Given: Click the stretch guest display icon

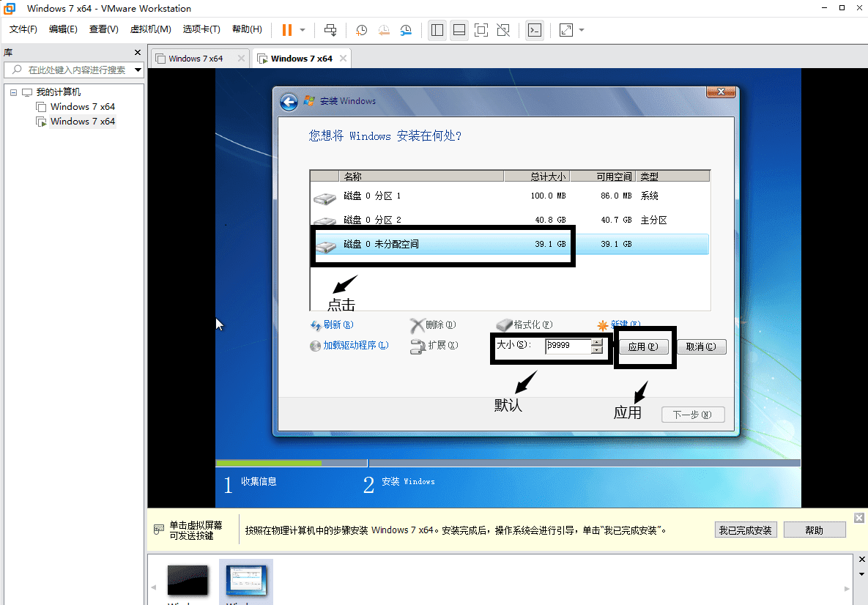Looking at the screenshot, I should tap(565, 30).
